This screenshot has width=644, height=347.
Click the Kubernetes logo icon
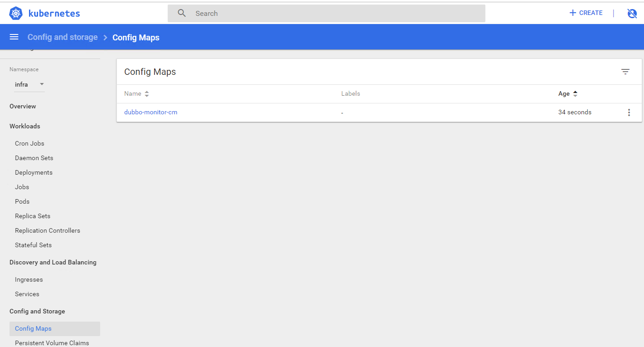point(16,14)
